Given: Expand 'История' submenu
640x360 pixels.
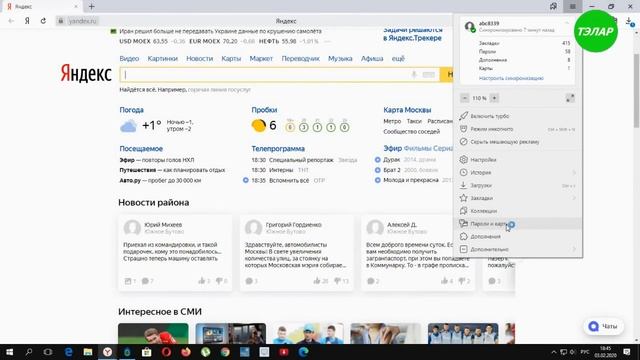Looking at the screenshot, I should click(518, 172).
